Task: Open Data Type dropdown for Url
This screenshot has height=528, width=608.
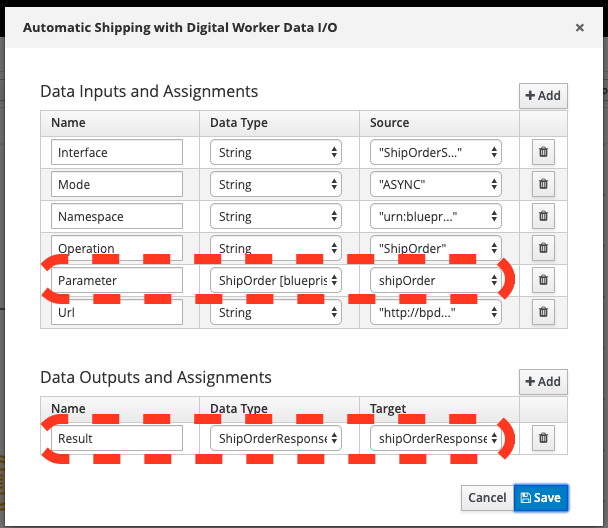Action: tap(276, 312)
